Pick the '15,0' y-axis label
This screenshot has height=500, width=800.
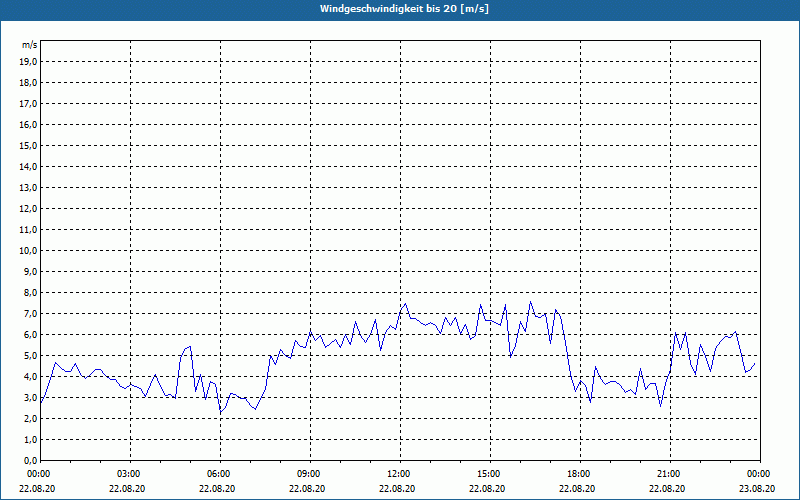pyautogui.click(x=28, y=145)
